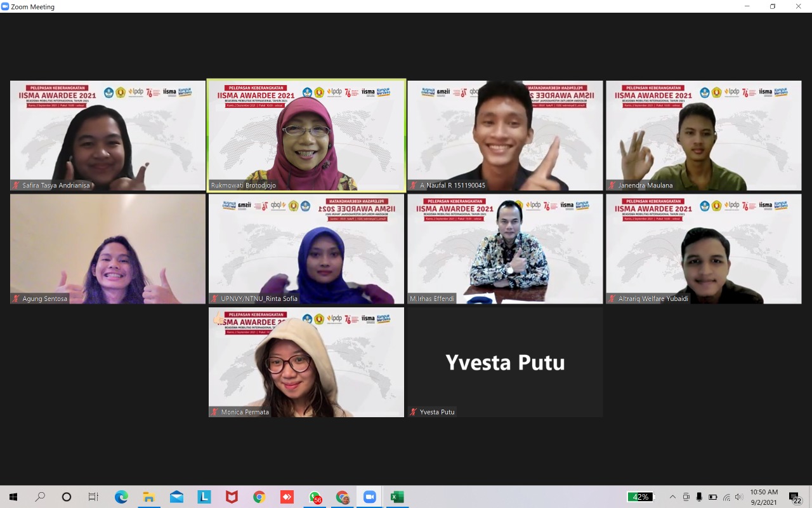This screenshot has height=508, width=812.
Task: Open Zoom app from the taskbar
Action: (x=369, y=497)
